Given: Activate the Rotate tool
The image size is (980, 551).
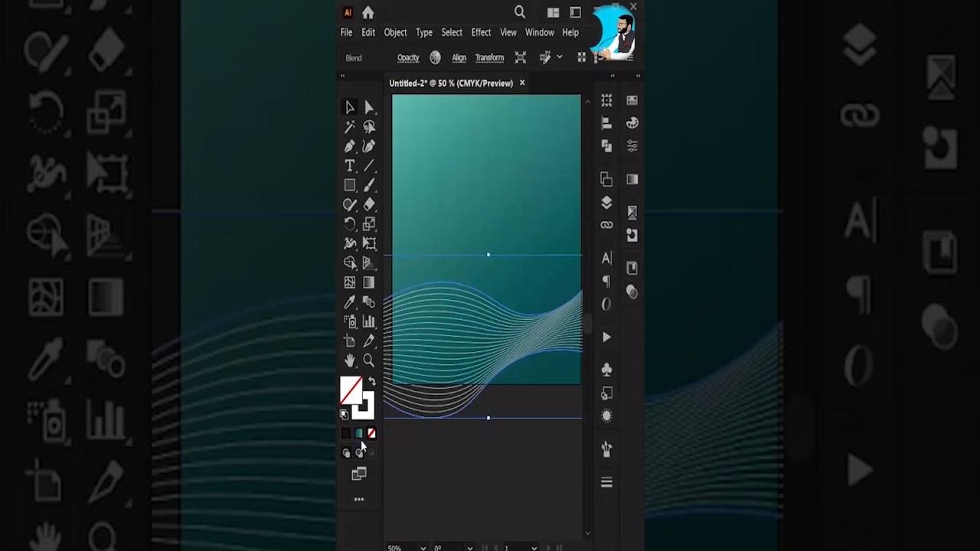Looking at the screenshot, I should [x=350, y=224].
